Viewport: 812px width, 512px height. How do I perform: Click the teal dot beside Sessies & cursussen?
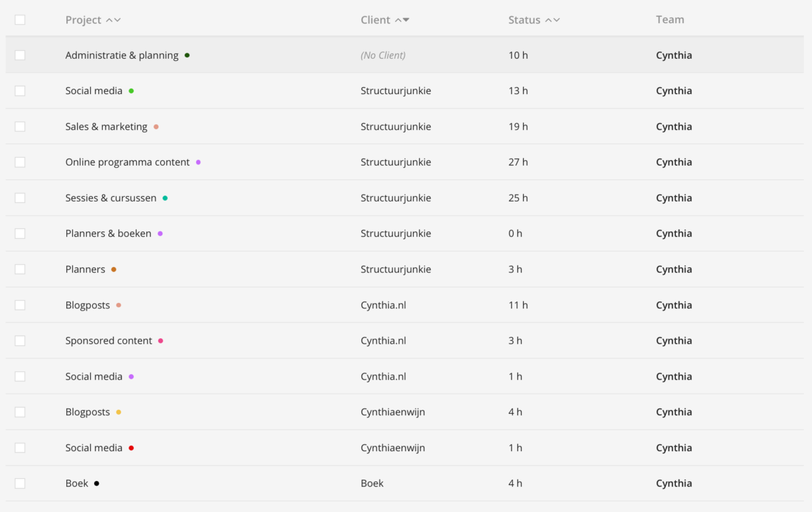[x=165, y=198]
